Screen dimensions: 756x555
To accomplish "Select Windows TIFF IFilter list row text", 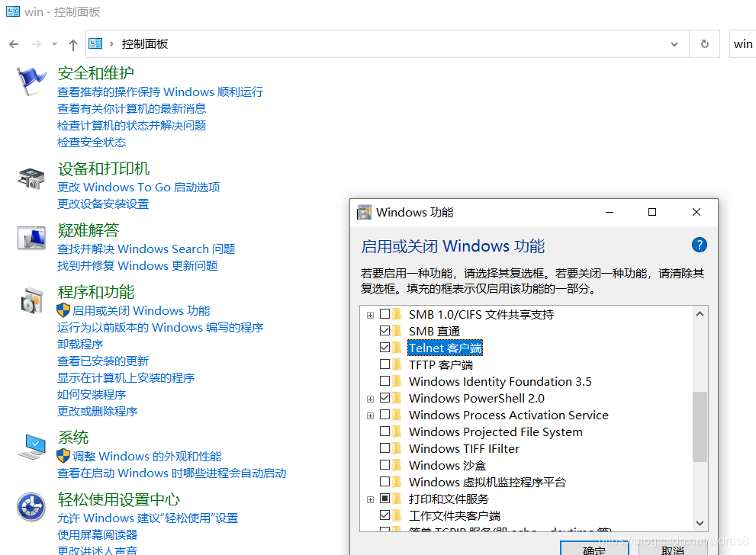I will click(464, 448).
